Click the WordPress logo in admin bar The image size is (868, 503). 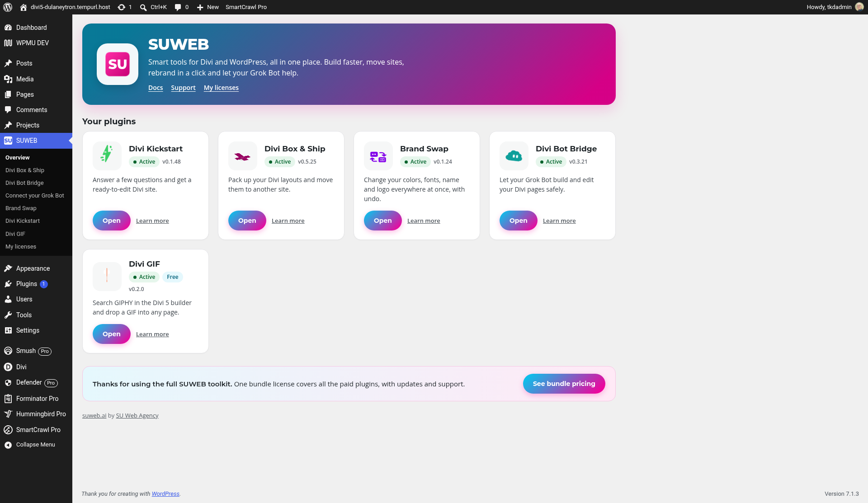(7, 7)
